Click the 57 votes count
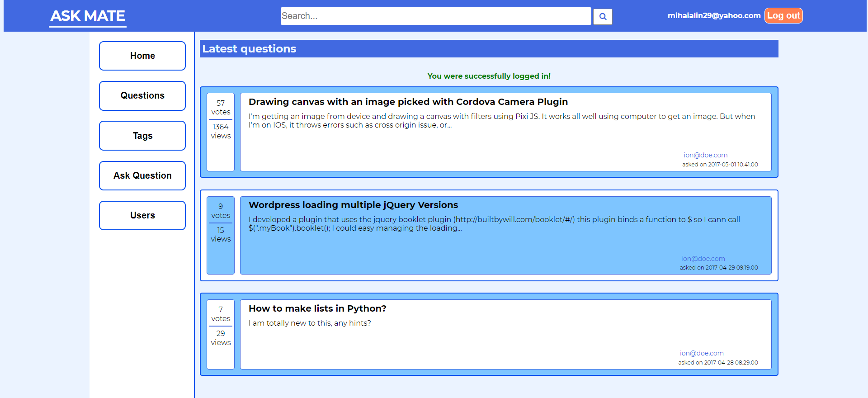The height and width of the screenshot is (398, 868). [x=221, y=108]
